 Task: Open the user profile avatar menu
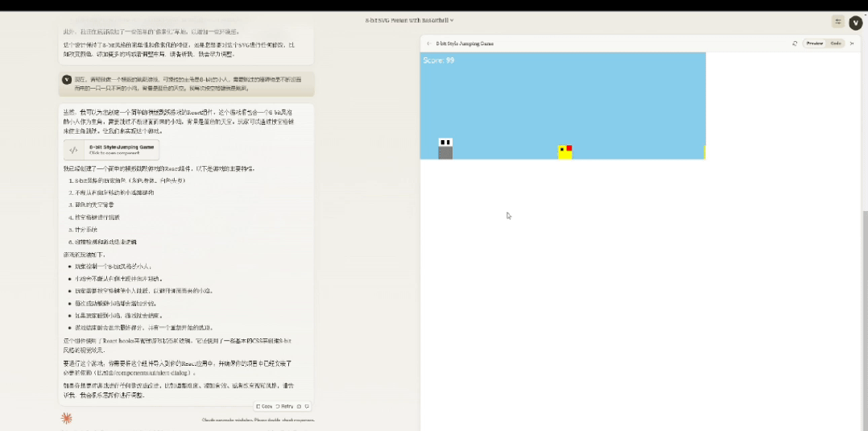click(855, 23)
